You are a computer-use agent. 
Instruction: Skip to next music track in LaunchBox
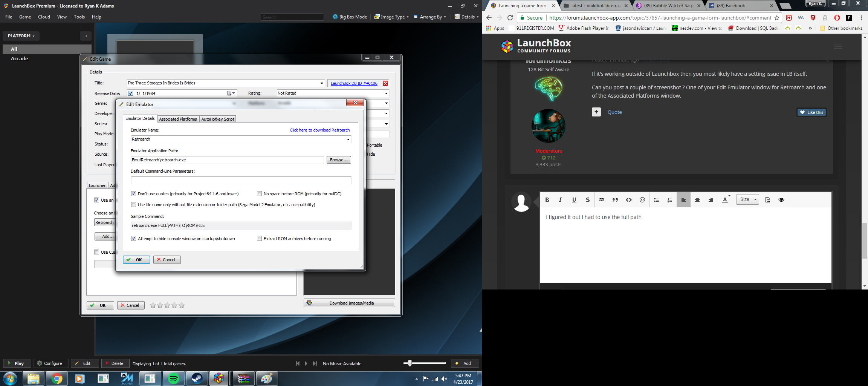(x=315, y=363)
